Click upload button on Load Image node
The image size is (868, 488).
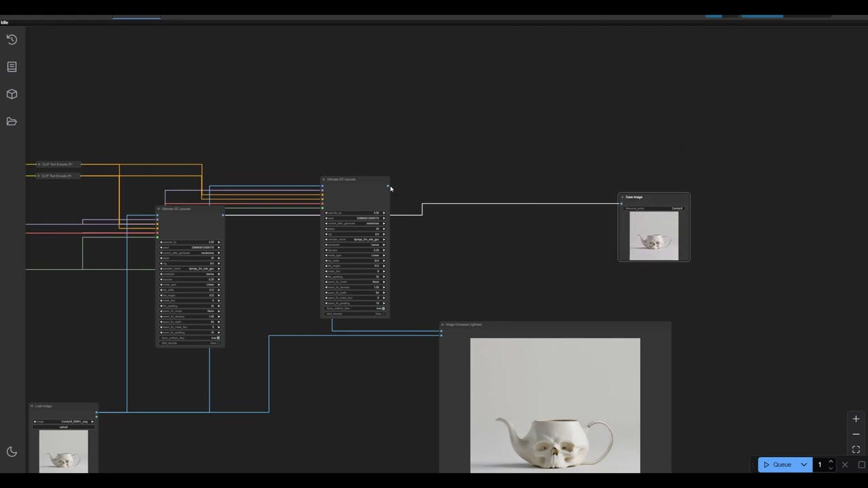pos(64,427)
